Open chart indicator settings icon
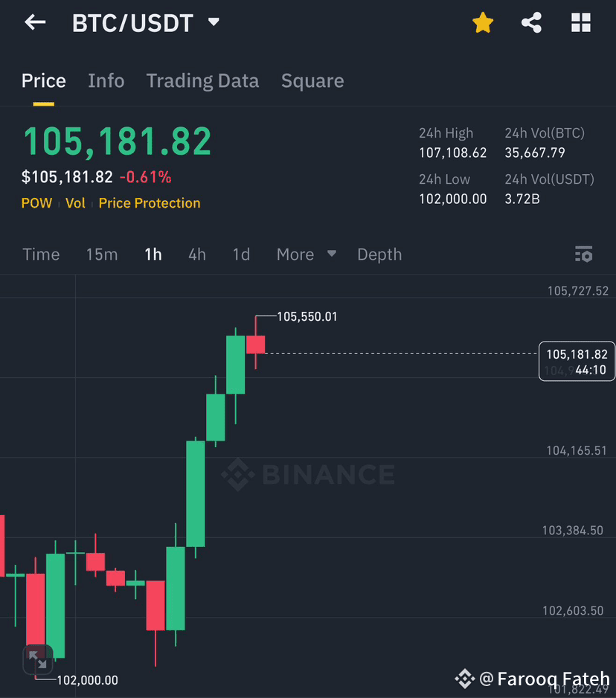Screen dimensions: 616x698 click(583, 254)
